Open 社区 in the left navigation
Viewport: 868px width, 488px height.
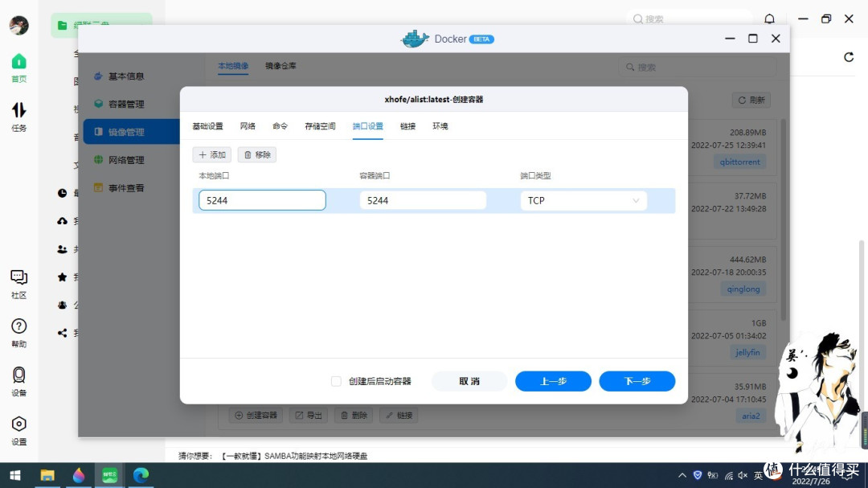tap(18, 281)
